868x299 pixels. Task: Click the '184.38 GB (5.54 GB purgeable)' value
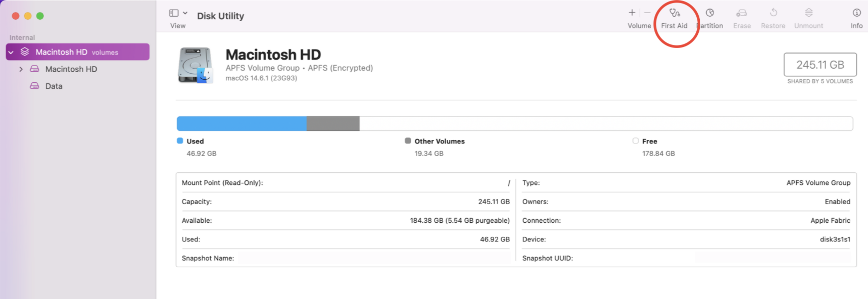(460, 221)
